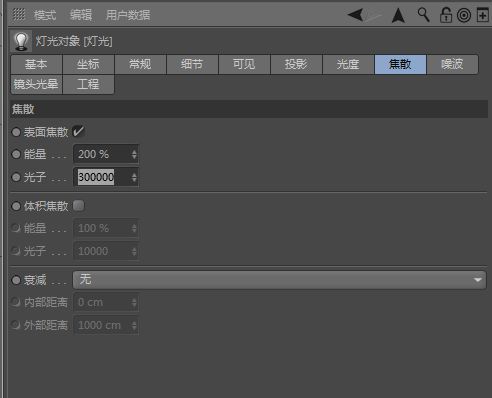Open the 编辑 menu

[x=81, y=15]
